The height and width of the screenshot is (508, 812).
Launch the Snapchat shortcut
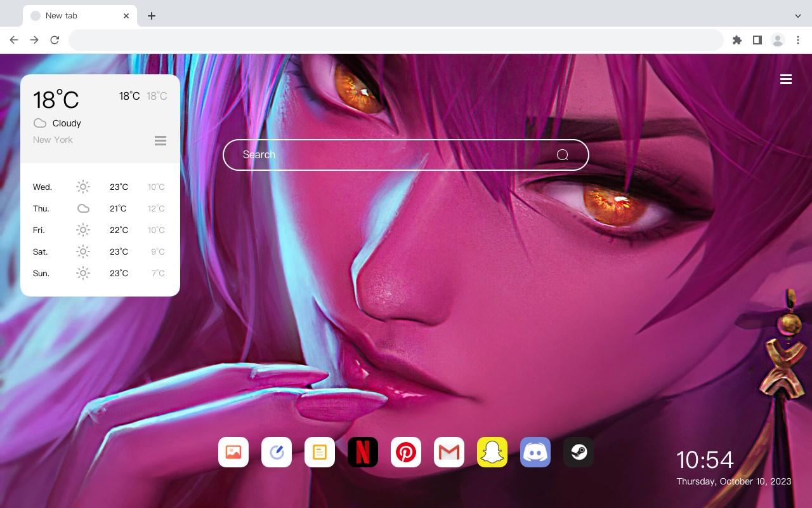click(x=492, y=452)
